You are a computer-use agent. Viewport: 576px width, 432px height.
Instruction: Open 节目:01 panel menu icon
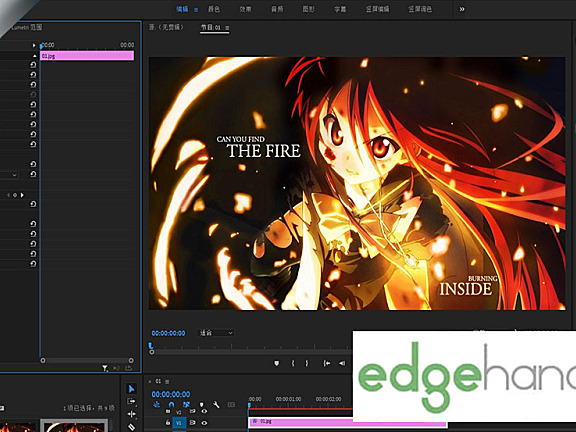227,28
